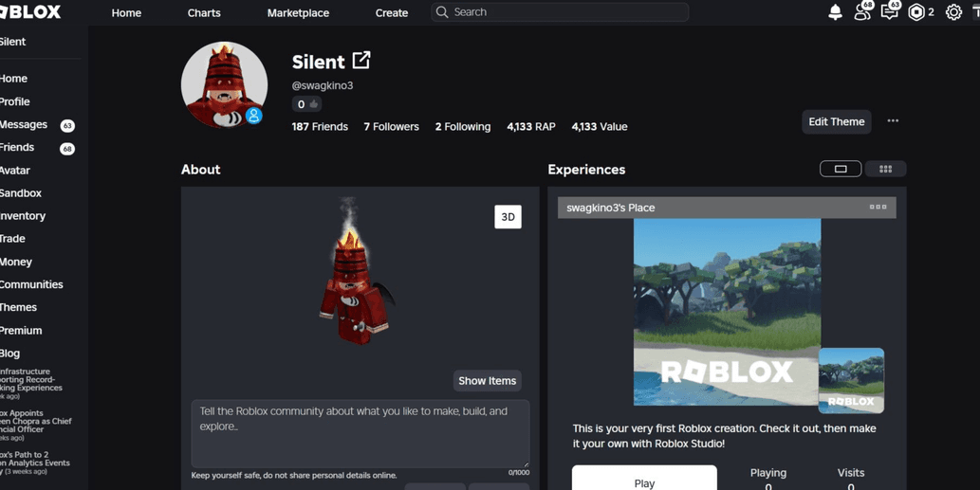Open Trade in the sidebar
980x490 pixels.
click(x=12, y=239)
